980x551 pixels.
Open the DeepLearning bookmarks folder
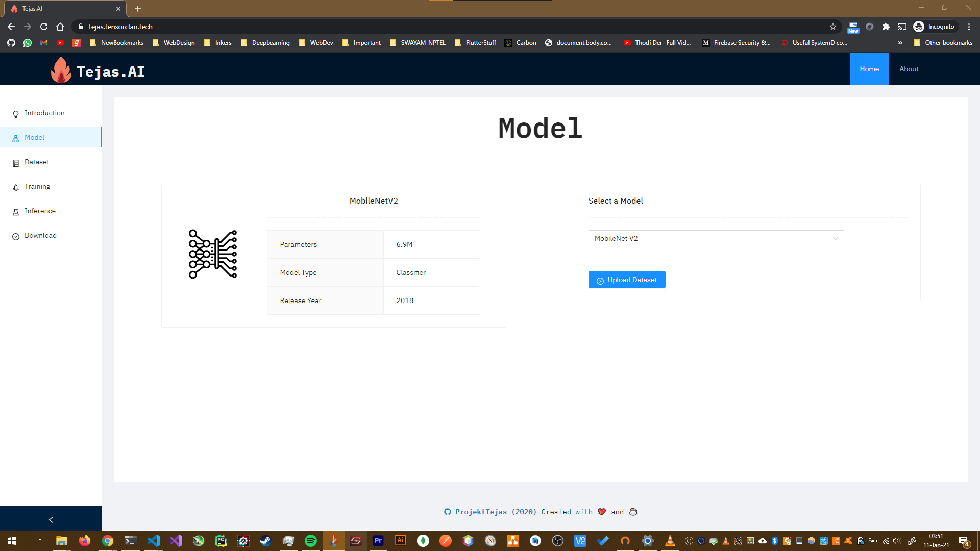(265, 43)
